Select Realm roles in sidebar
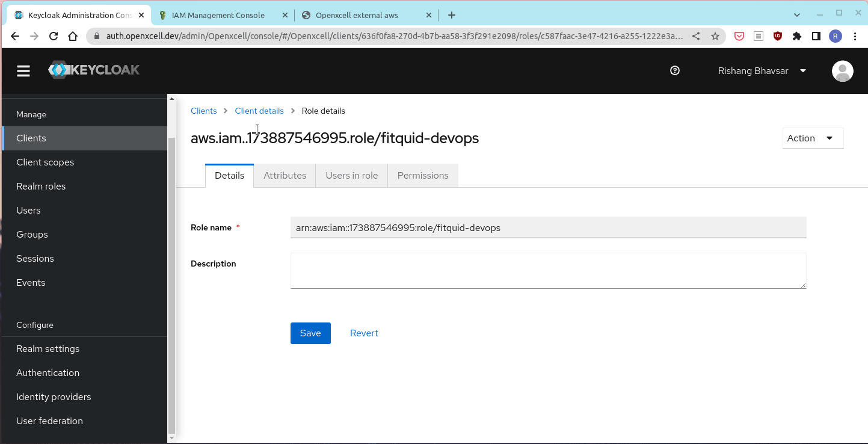The image size is (868, 444). (41, 187)
